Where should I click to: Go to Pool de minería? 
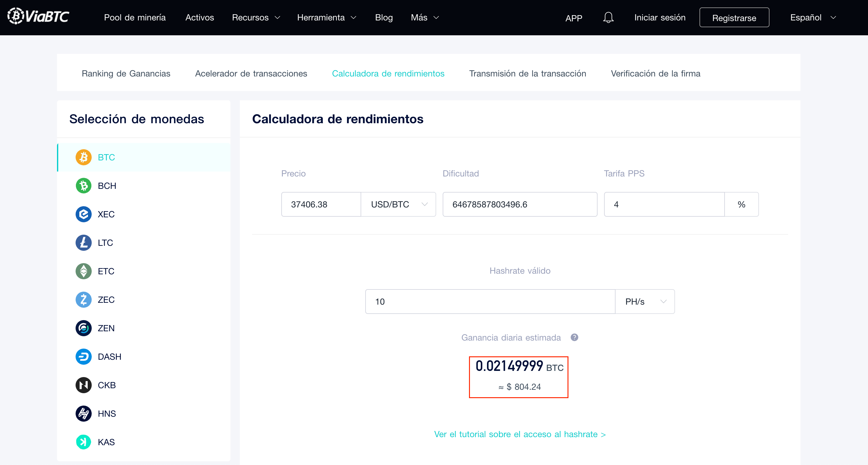(x=135, y=18)
